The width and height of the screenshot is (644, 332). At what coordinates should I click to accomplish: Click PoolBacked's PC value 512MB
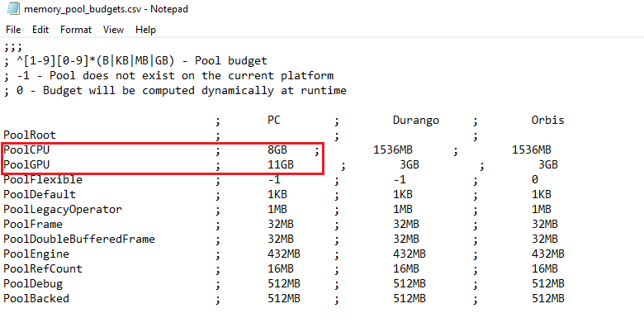284,298
